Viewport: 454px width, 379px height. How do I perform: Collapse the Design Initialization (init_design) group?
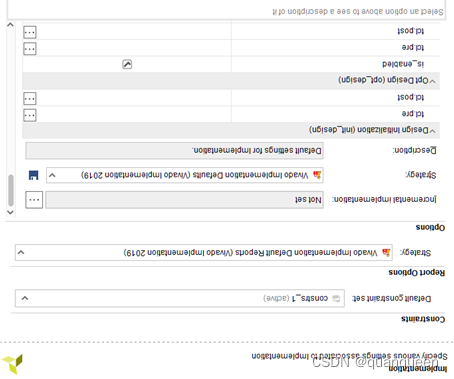(x=432, y=131)
